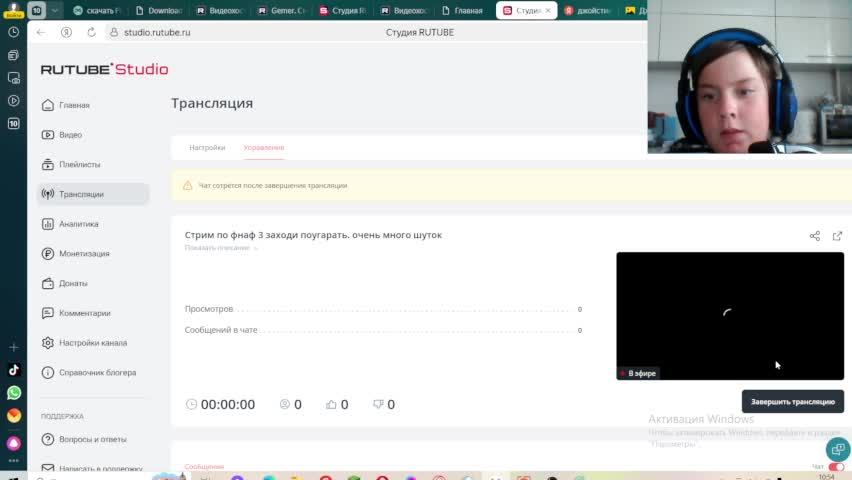The height and width of the screenshot is (480, 852).
Task: Click the share stream icon
Action: (x=815, y=236)
